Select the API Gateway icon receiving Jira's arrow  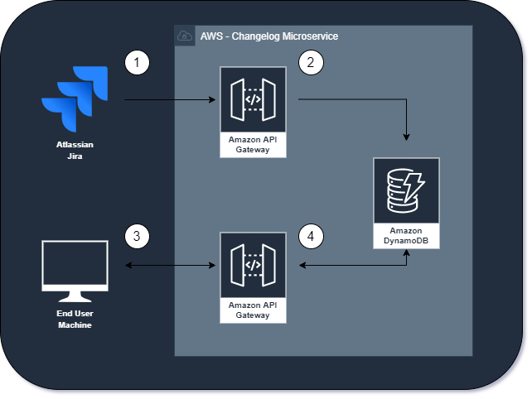253,99
